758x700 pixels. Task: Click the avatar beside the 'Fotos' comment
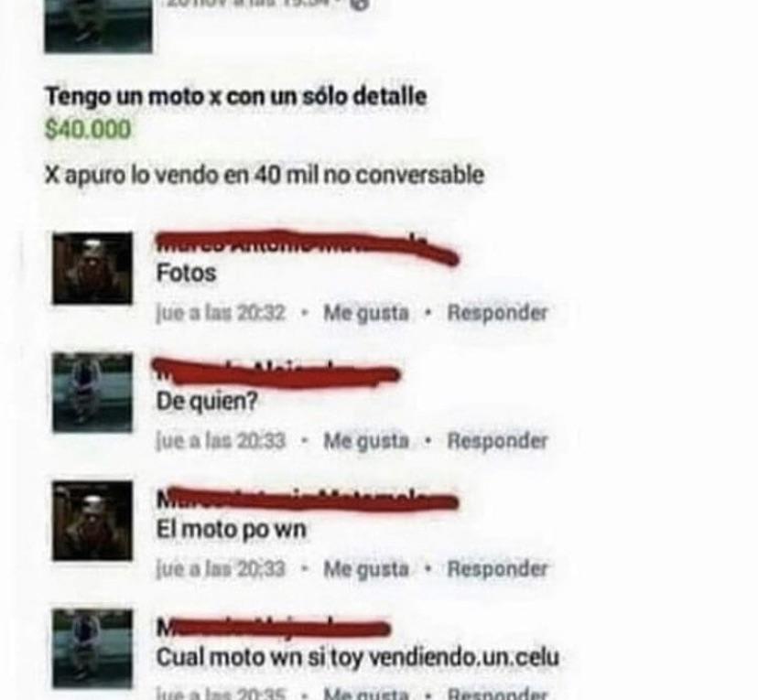(x=92, y=268)
